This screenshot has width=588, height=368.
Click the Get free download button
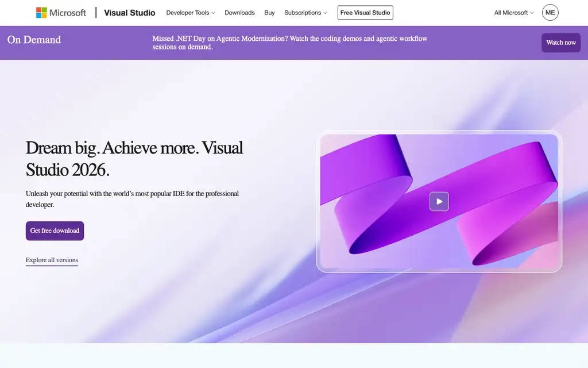(55, 231)
